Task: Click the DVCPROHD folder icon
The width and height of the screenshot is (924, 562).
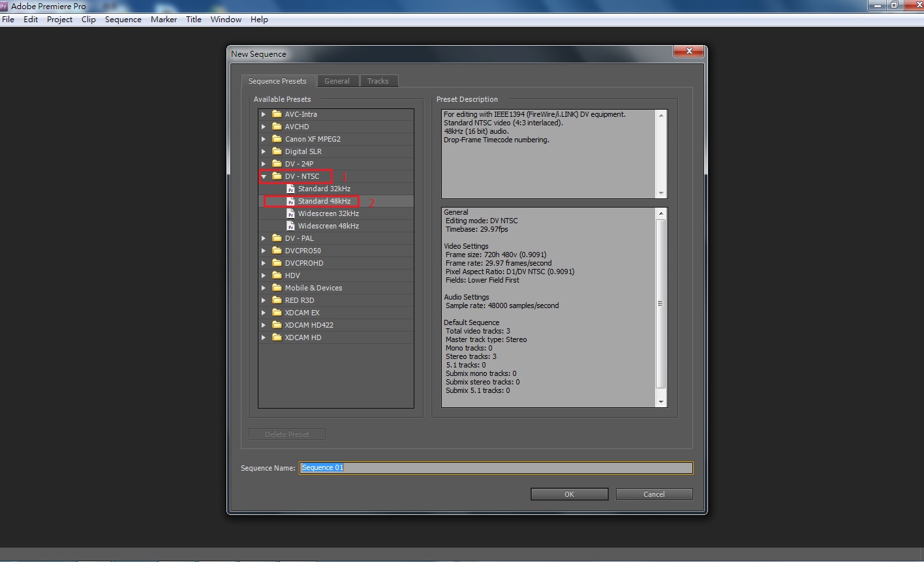Action: click(x=277, y=263)
